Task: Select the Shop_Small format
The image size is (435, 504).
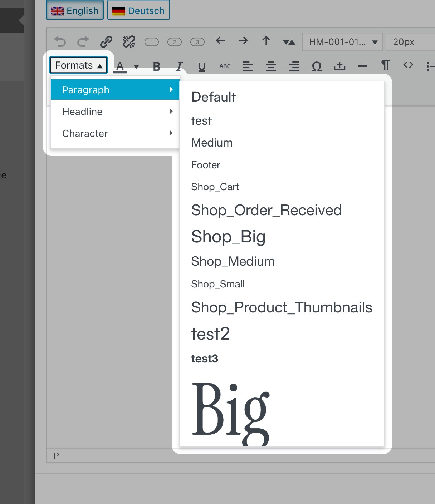Action: 282,284
